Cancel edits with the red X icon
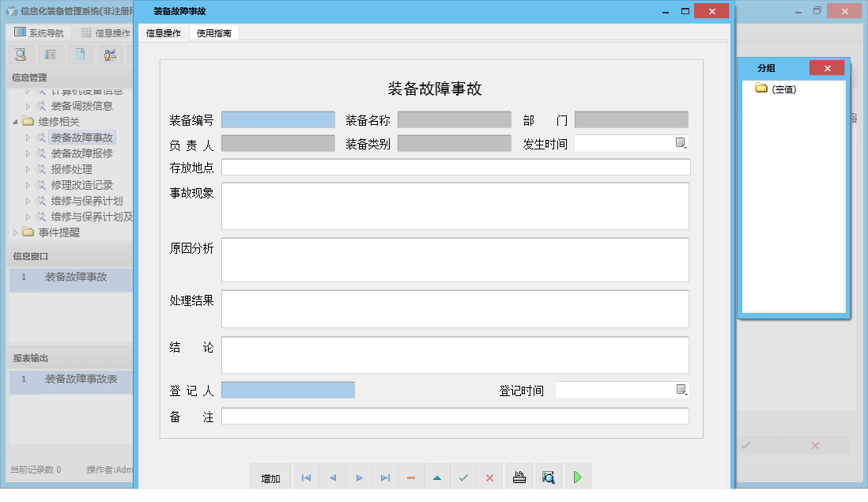The width and height of the screenshot is (868, 502). coord(489,476)
